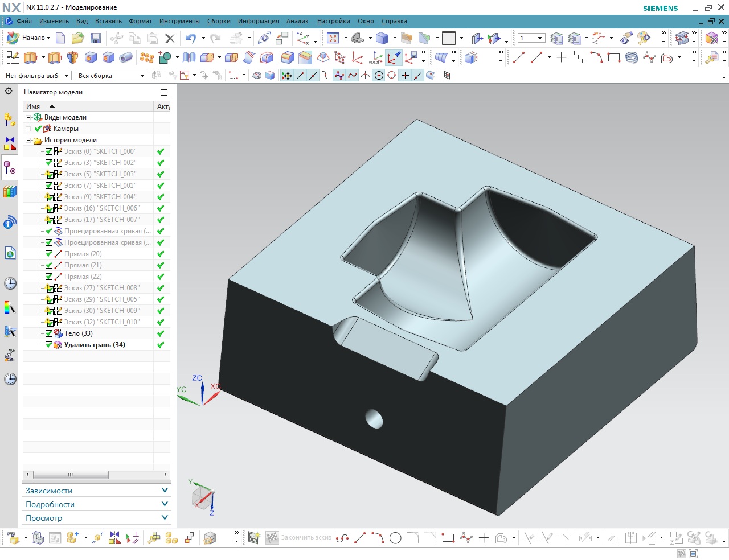This screenshot has width=729, height=560.
Task: Select the Part Navigator sidebar icon
Action: coord(10,168)
